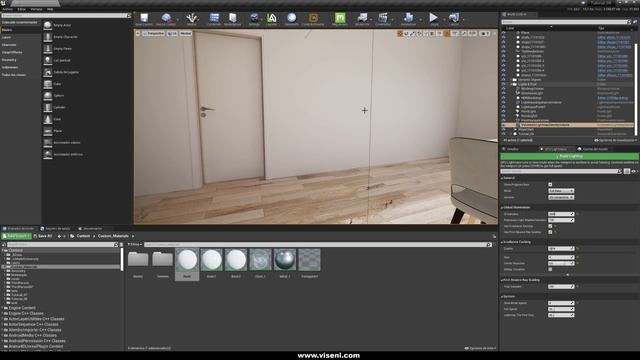Open the Archivo menu

click(x=7, y=9)
